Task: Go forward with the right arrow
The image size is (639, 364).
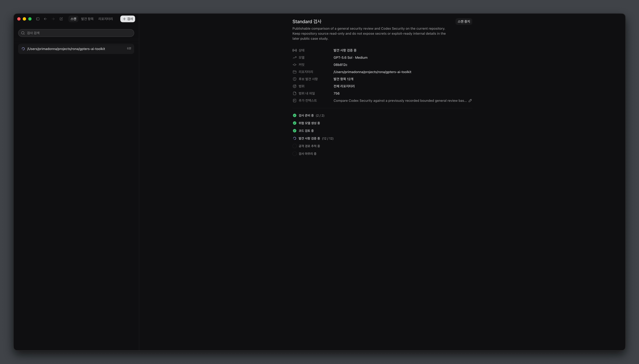Action: [x=53, y=19]
